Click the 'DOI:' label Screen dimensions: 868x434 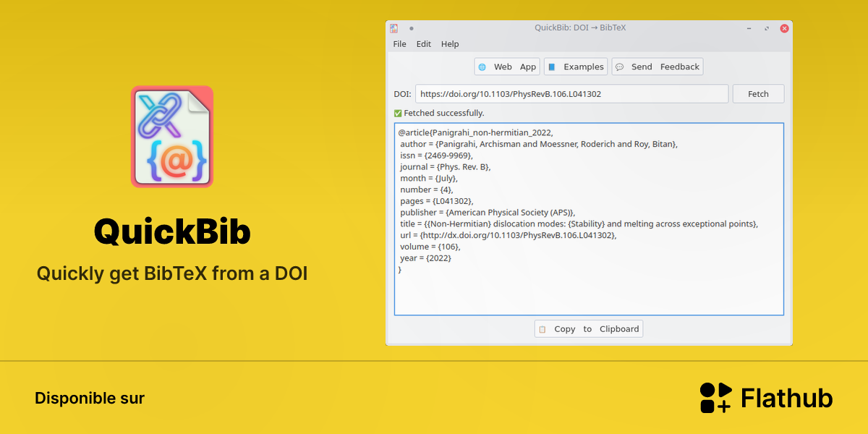click(x=402, y=94)
